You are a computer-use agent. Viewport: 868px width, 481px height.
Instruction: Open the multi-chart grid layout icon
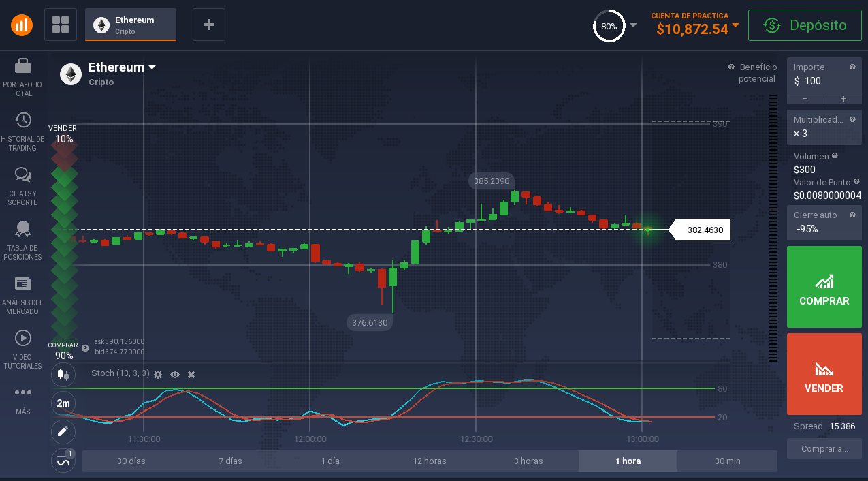[x=61, y=25]
